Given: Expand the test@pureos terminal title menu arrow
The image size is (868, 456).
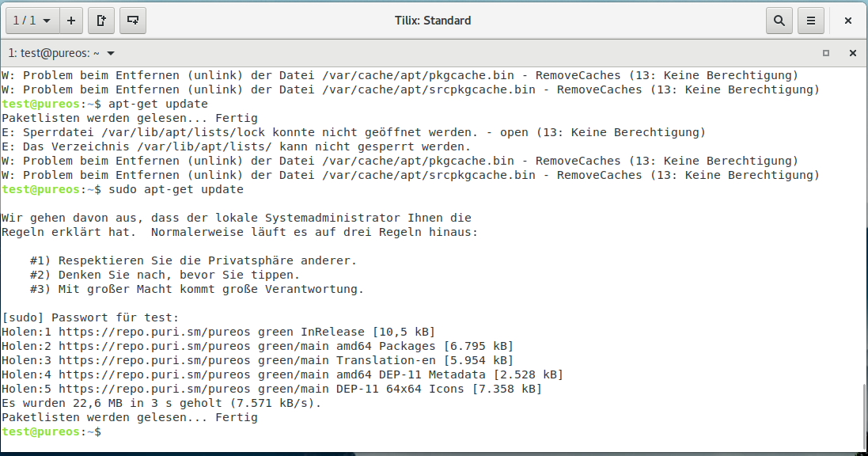Looking at the screenshot, I should pos(111,53).
